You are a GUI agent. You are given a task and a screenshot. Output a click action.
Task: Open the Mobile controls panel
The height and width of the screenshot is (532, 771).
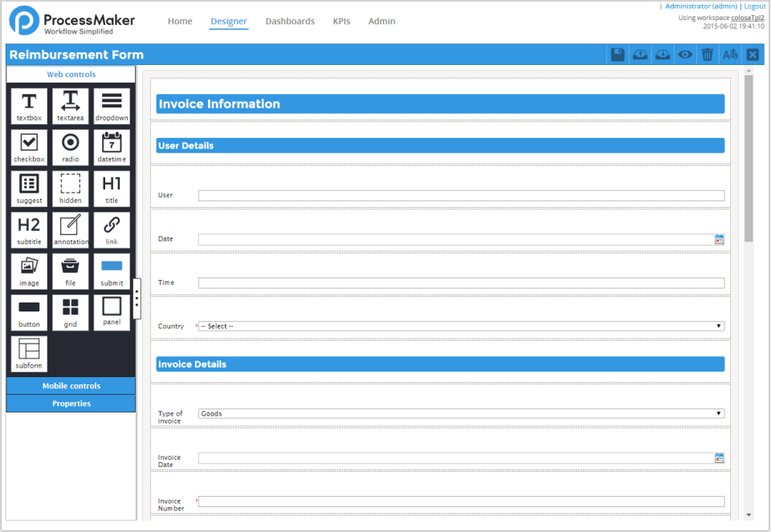tap(71, 386)
